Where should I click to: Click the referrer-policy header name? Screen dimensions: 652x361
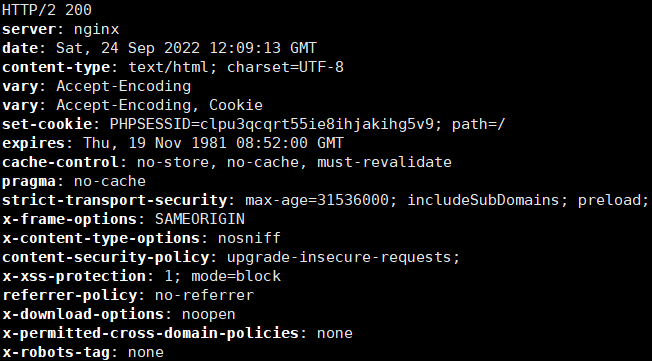[x=69, y=296]
